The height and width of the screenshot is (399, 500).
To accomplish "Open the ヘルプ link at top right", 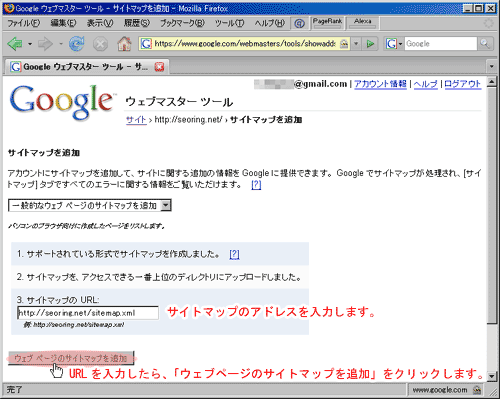I will click(x=425, y=84).
